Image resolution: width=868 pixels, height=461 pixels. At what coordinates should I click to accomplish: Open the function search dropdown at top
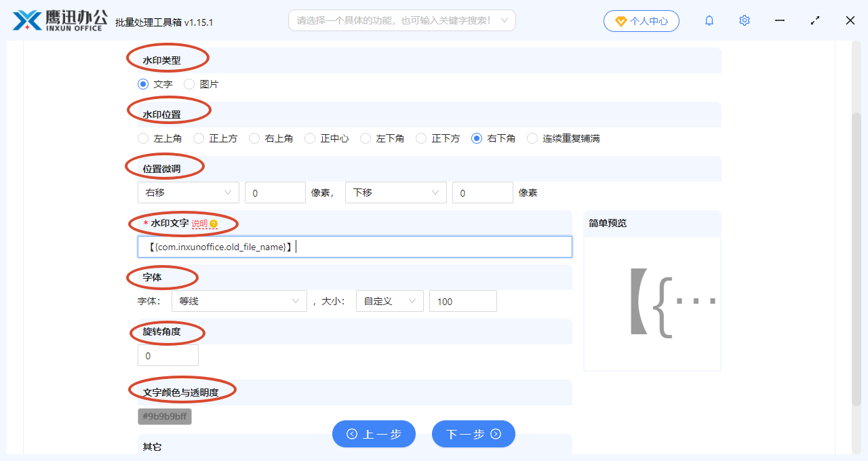[402, 20]
